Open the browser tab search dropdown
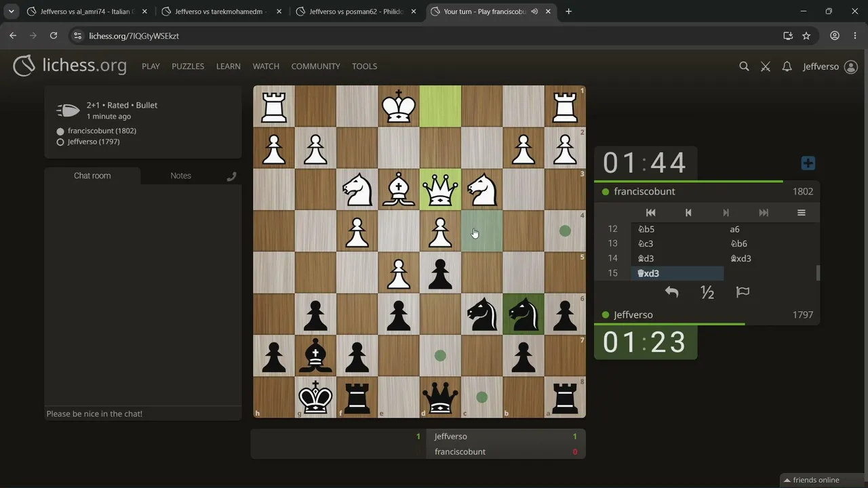The height and width of the screenshot is (488, 868). (12, 12)
